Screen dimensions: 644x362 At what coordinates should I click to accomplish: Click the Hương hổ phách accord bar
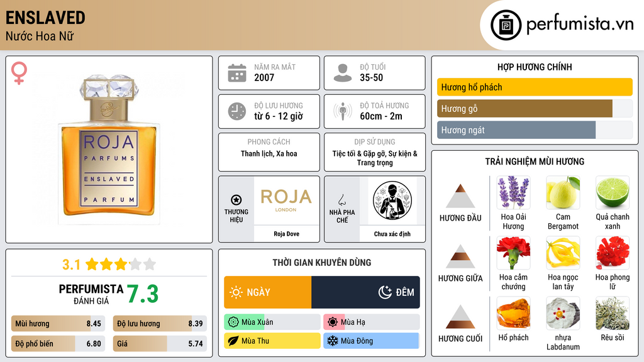535,87
